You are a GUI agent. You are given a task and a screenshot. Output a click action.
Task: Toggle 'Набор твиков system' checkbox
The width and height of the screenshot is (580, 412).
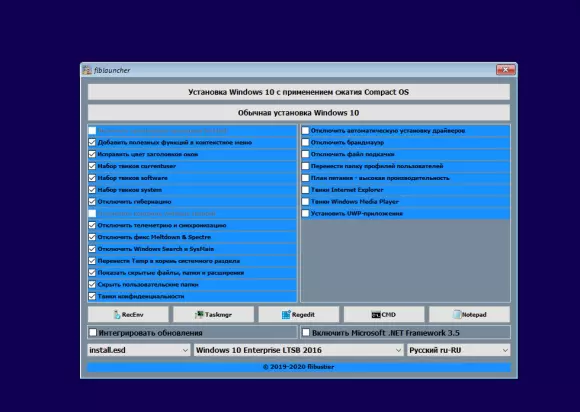coord(92,190)
